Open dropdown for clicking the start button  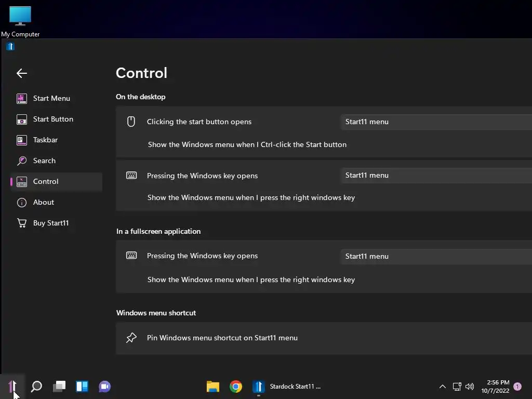pyautogui.click(x=436, y=122)
